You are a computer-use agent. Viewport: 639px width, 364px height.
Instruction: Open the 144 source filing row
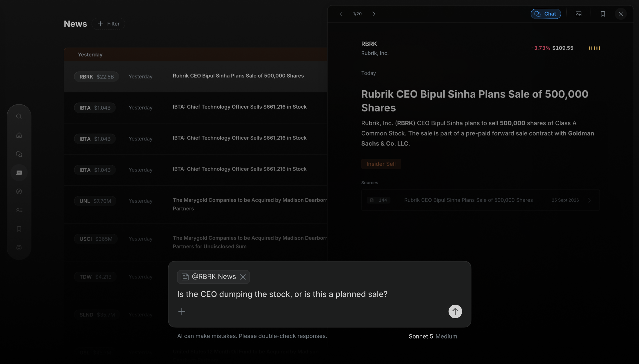pyautogui.click(x=480, y=200)
